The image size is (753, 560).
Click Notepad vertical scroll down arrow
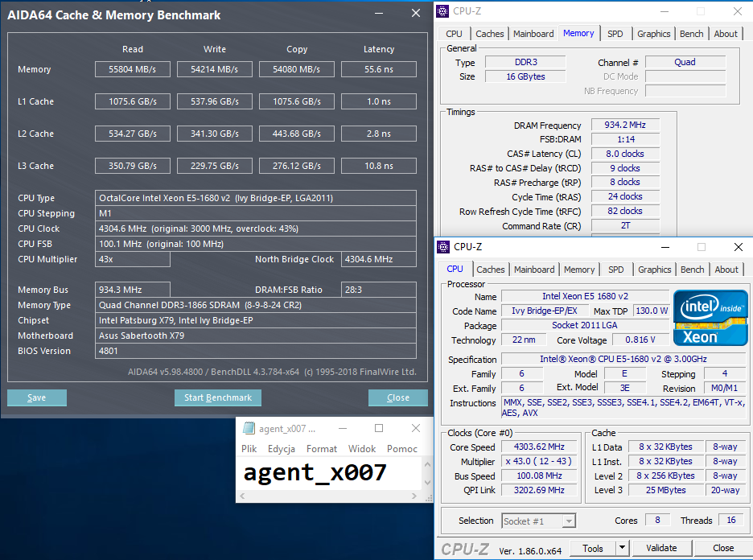[x=427, y=483]
